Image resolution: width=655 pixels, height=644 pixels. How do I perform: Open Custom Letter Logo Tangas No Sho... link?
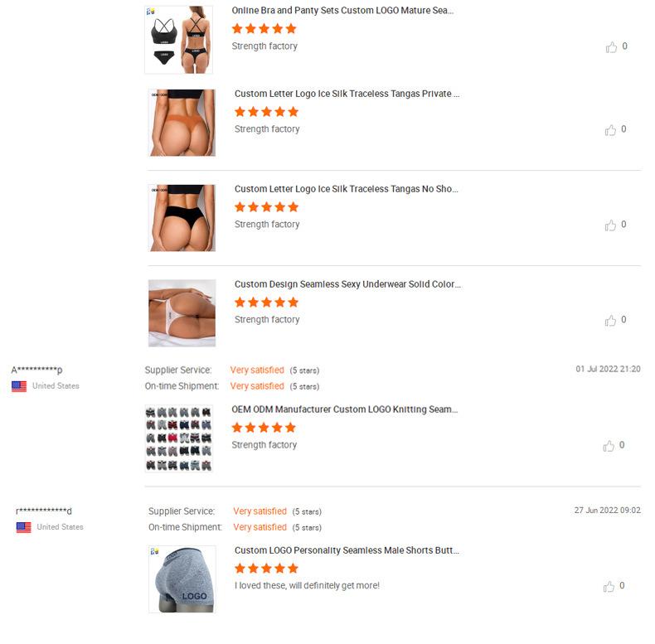(347, 189)
